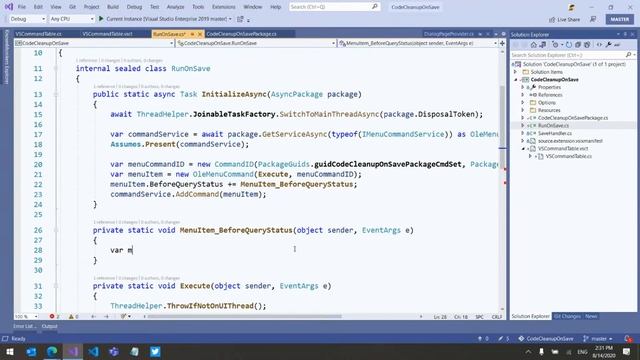
Task: Switch to the CodeCleanupOnSavePackage.cs tab
Action: (241, 34)
